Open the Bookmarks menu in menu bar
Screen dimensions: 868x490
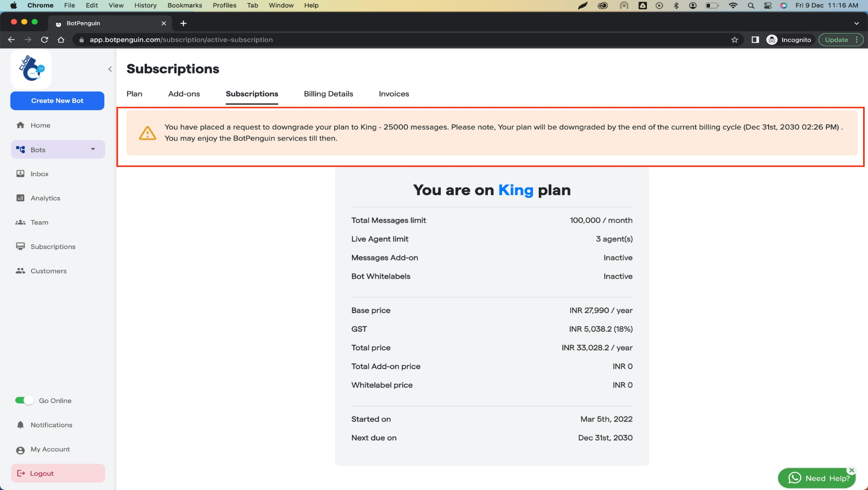coord(185,5)
